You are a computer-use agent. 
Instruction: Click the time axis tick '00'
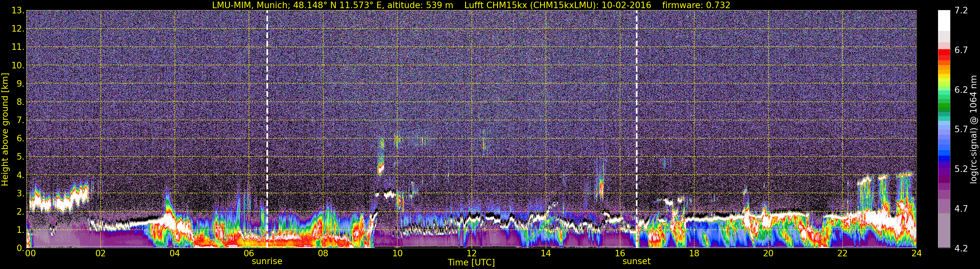point(31,253)
